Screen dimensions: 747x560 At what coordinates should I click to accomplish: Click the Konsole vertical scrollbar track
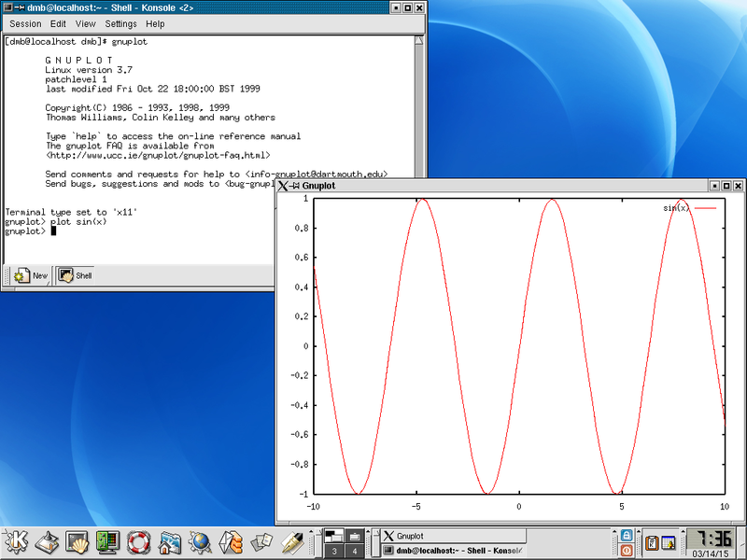tap(418, 112)
